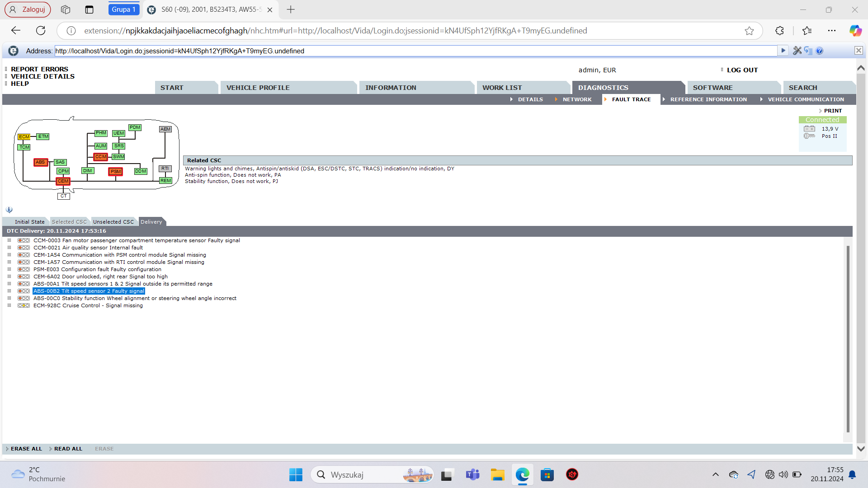Click status indicator for PSM-E003 fault
The height and width of the screenshot is (488, 868).
coord(24,269)
